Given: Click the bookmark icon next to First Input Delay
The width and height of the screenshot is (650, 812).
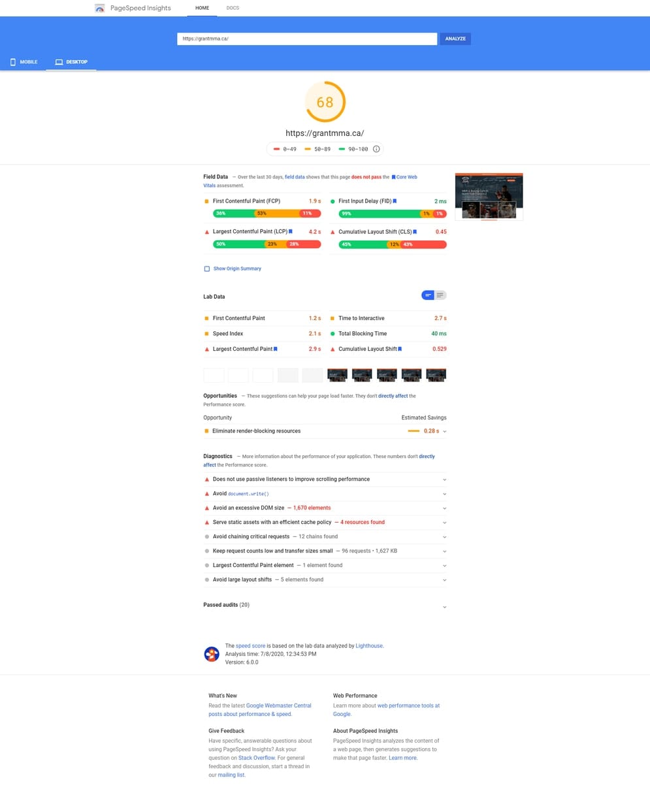Looking at the screenshot, I should [395, 201].
